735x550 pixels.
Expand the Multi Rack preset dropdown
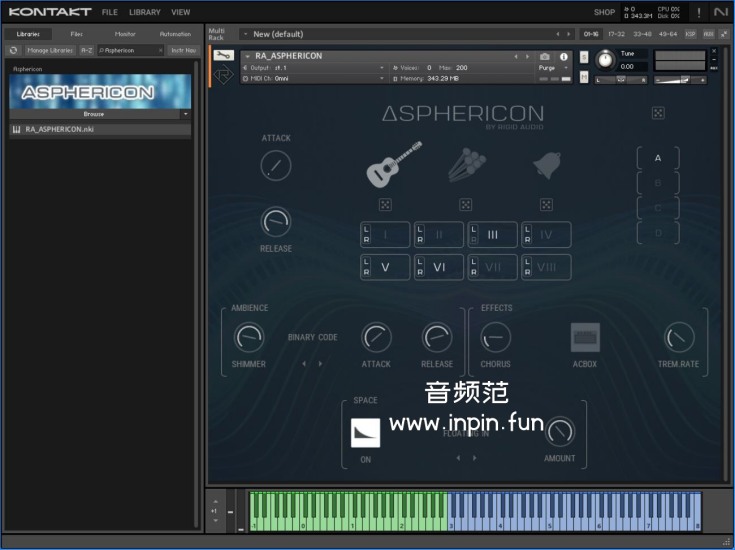point(246,34)
